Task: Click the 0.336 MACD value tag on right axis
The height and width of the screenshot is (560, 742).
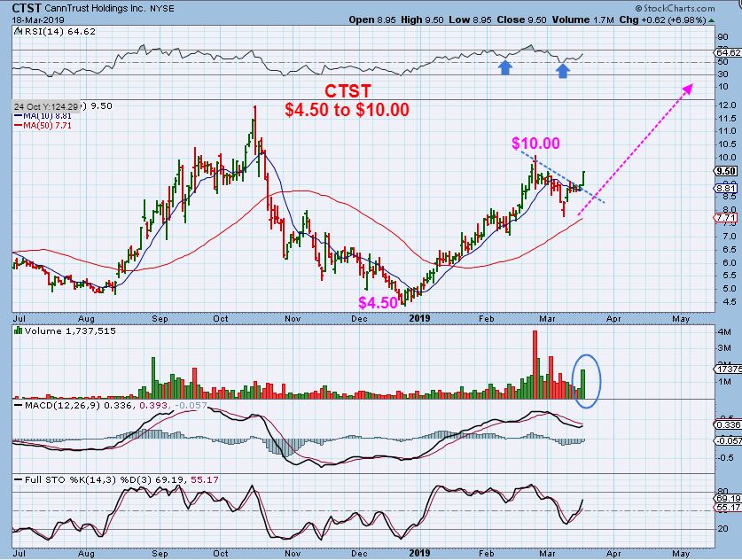Action: 729,424
